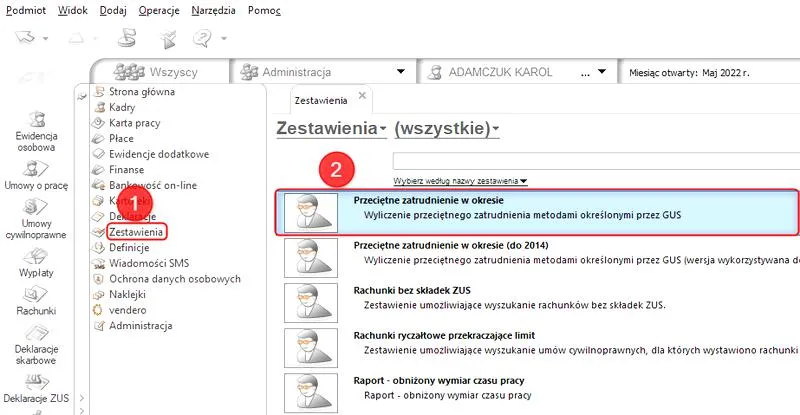Select Przeciętne zatrudnienie w okresie report
The width and height of the screenshot is (800, 415).
[537, 212]
